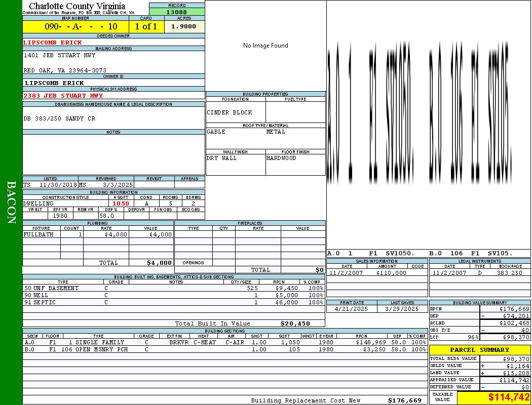
Task: Select floor finish HARDWOOD
Action: (x=281, y=158)
